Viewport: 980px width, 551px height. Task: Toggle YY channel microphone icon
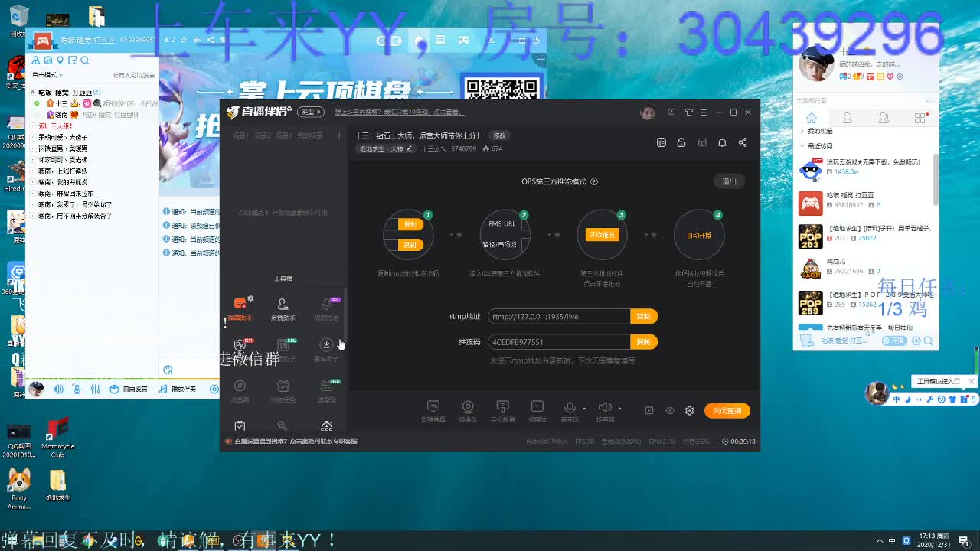pos(77,390)
